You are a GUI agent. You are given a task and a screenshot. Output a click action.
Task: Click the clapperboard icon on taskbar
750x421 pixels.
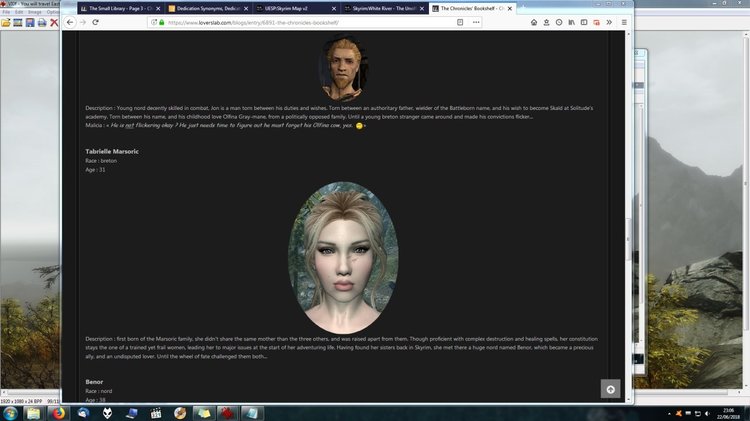[156, 413]
